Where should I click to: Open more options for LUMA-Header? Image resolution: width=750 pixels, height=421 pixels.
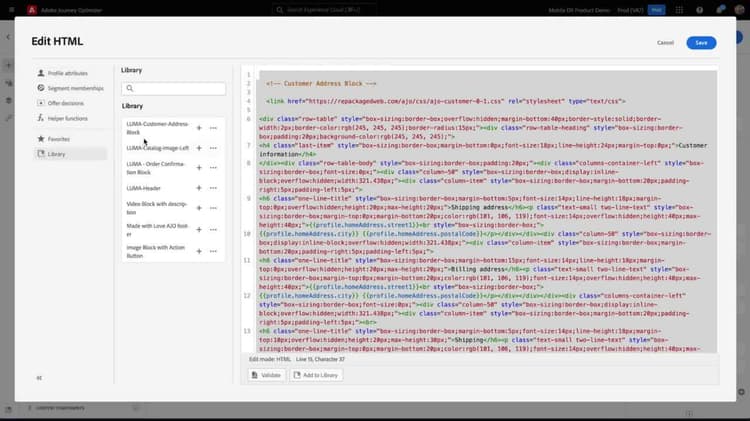[213, 188]
